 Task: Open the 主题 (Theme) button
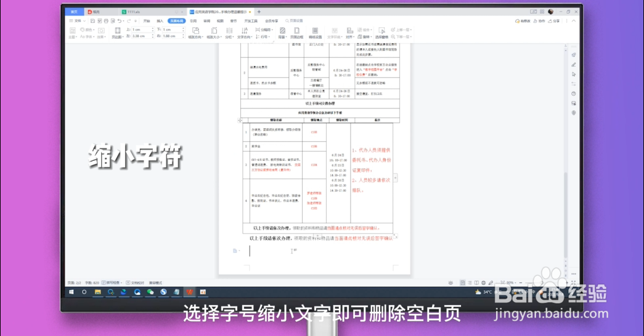(x=72, y=33)
